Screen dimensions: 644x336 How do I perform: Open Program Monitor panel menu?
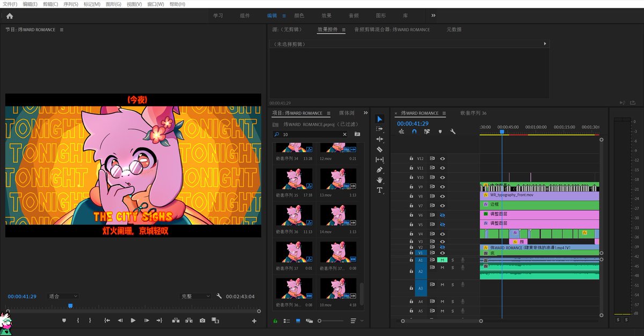tap(62, 30)
